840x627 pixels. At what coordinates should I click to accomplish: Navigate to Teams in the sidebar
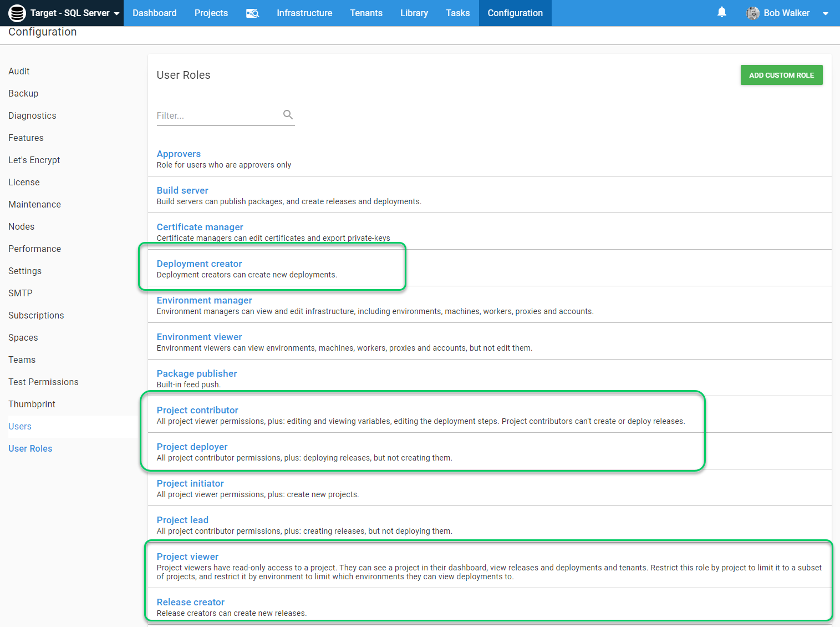pyautogui.click(x=22, y=360)
